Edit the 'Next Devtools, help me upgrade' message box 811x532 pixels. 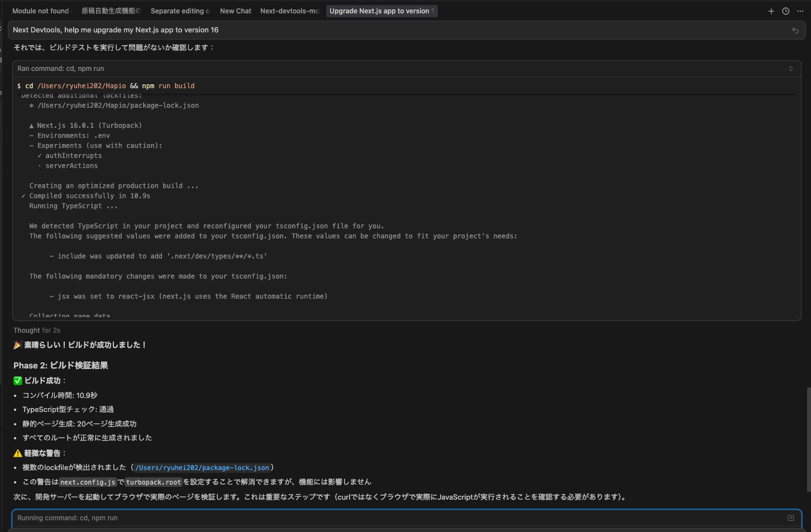407,30
